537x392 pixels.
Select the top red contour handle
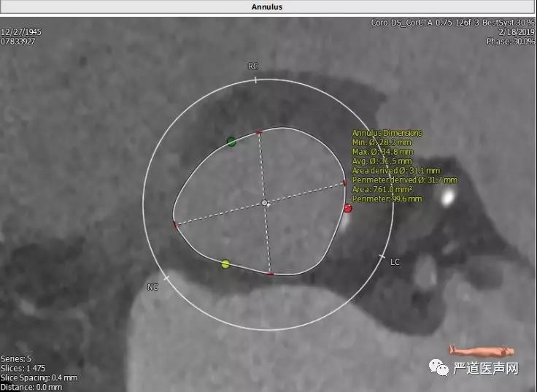click(258, 132)
